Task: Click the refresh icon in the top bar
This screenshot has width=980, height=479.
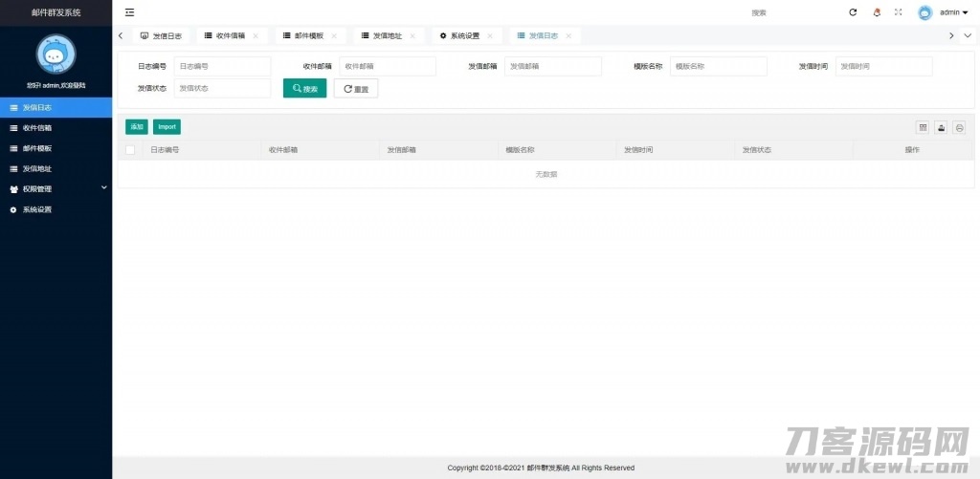Action: (x=853, y=12)
